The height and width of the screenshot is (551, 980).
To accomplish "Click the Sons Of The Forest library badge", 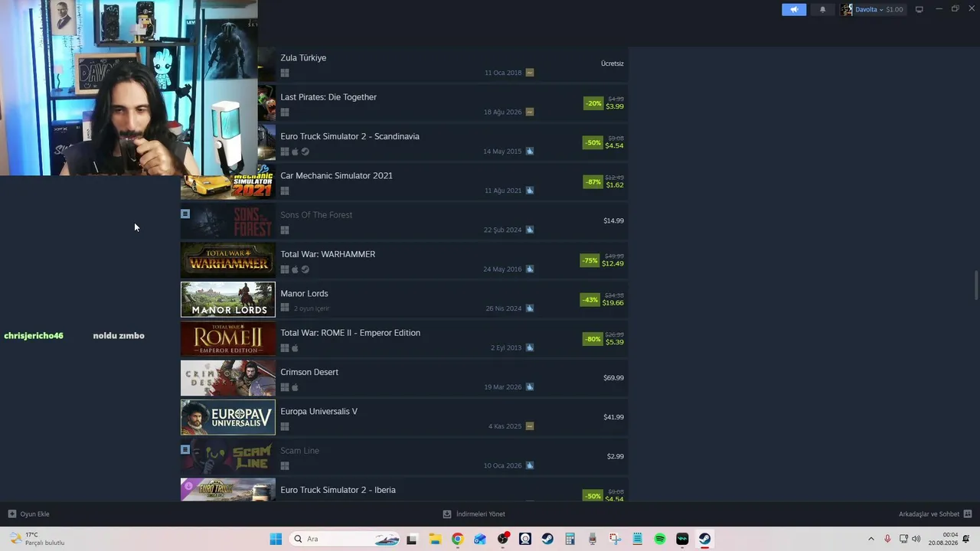I will (x=185, y=214).
